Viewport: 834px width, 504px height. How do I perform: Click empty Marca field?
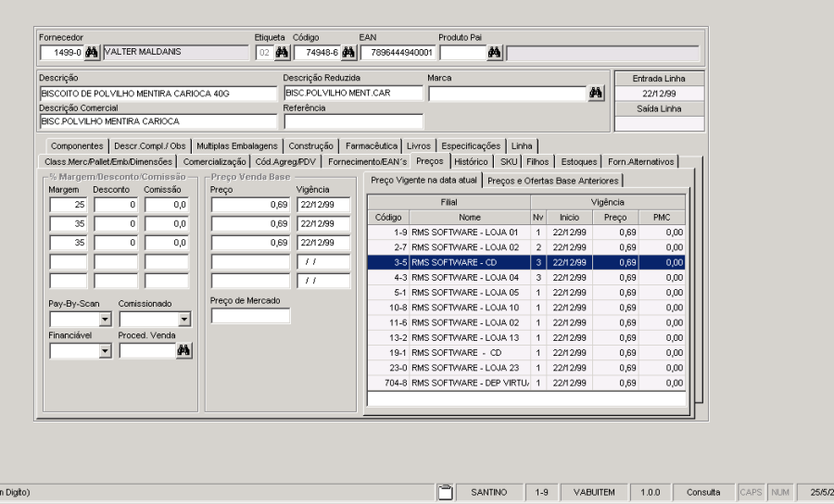point(508,94)
